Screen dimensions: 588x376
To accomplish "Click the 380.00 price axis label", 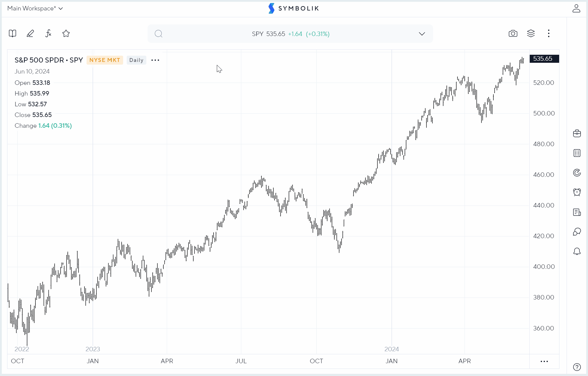I will point(544,297).
